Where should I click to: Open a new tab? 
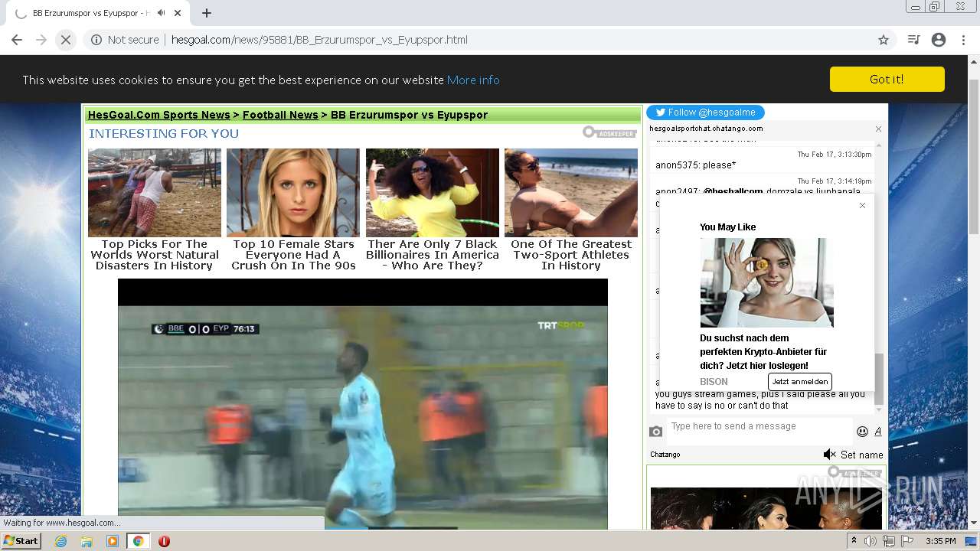pyautogui.click(x=207, y=13)
